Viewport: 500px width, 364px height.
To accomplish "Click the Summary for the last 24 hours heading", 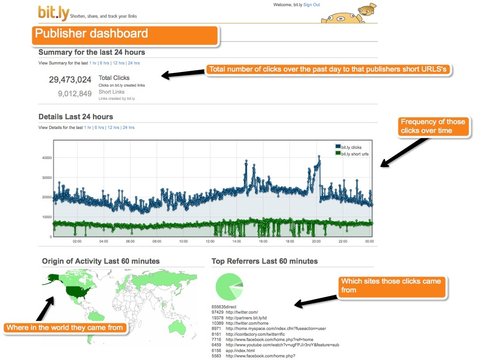I will point(92,52).
